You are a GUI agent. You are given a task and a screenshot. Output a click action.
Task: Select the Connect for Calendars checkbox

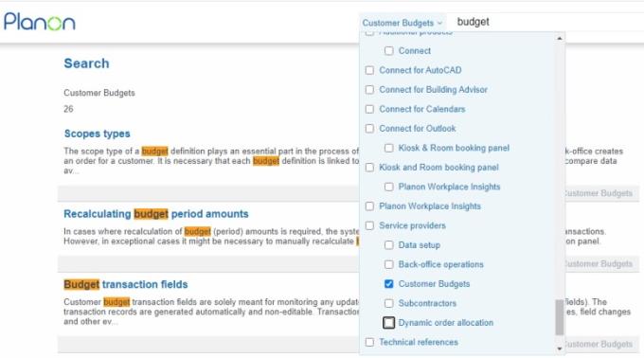[x=369, y=109]
